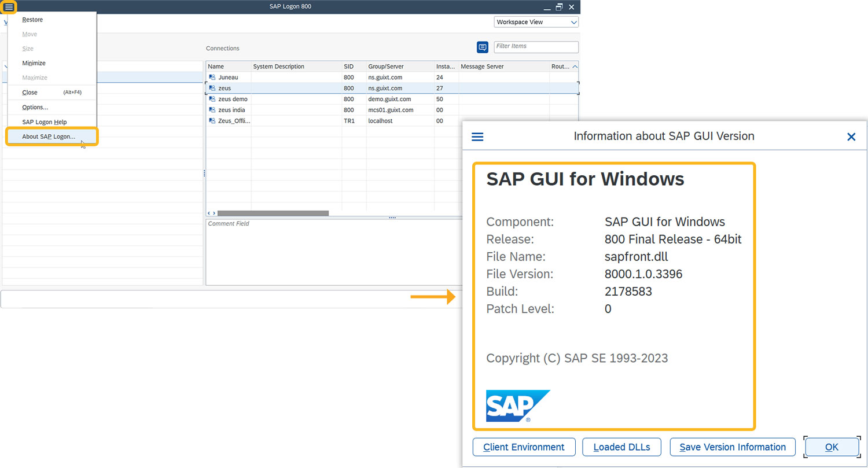Click the Juneau connection icon
The width and height of the screenshot is (868, 468).
coord(212,77)
